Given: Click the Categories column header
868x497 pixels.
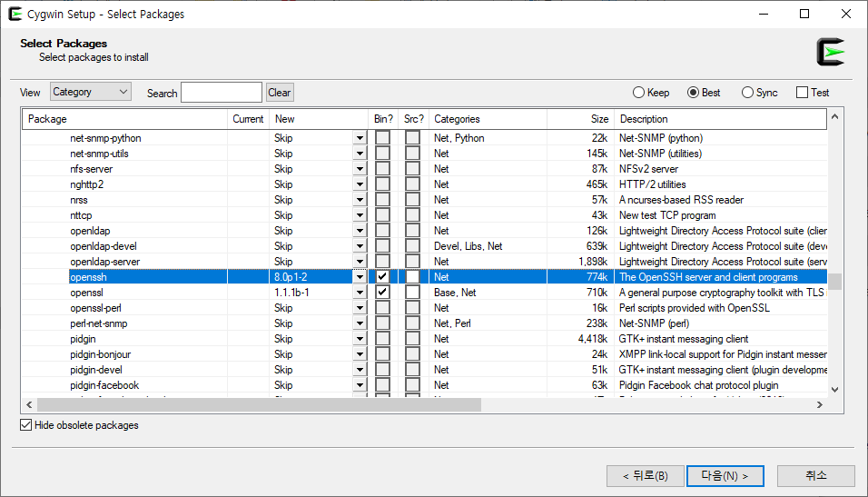Looking at the screenshot, I should [x=488, y=119].
